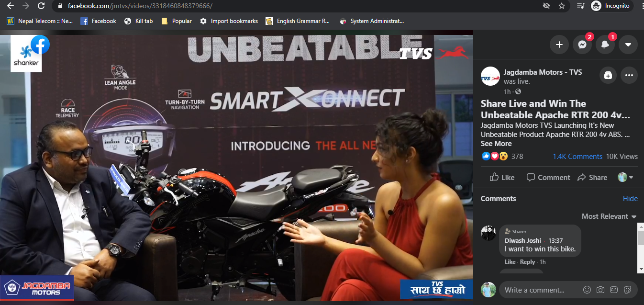Click the Sharer badge on comment
The height and width of the screenshot is (305, 644).
pyautogui.click(x=515, y=231)
